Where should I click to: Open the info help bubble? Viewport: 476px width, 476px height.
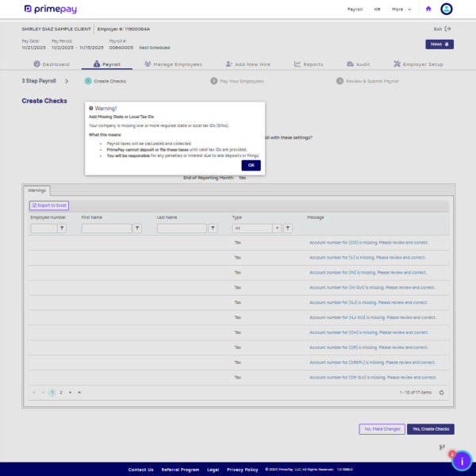click(x=462, y=460)
